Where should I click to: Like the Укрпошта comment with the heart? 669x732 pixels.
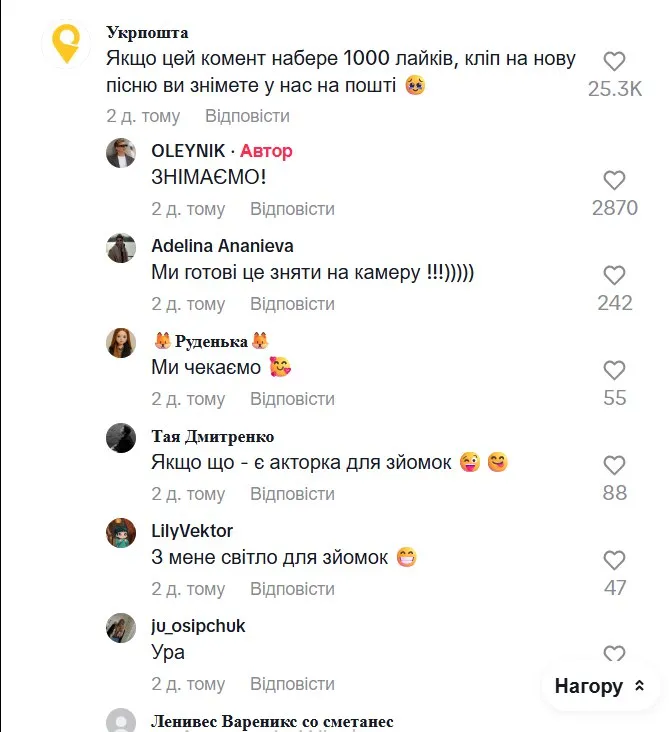614,61
